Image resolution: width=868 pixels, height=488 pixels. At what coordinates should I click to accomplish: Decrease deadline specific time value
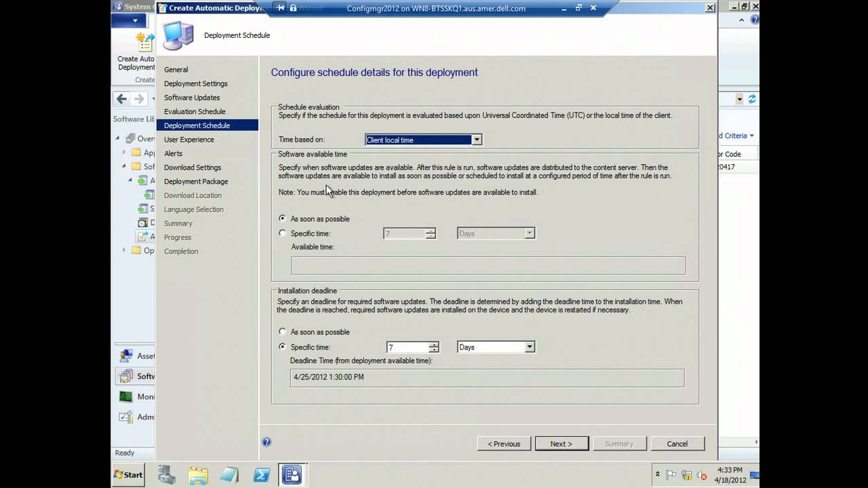point(434,350)
